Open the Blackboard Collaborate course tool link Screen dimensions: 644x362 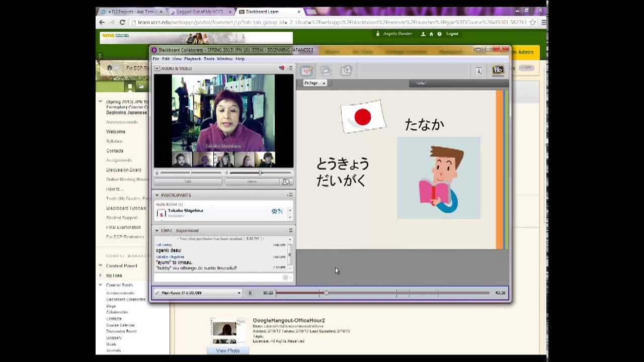[x=126, y=300]
